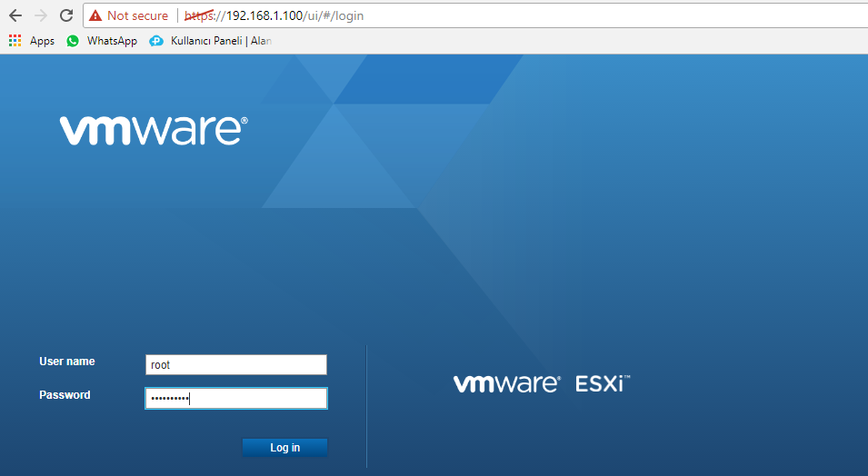This screenshot has height=476, width=868.
Task: Click the green WhatsApp bookmark icon
Action: 73,41
